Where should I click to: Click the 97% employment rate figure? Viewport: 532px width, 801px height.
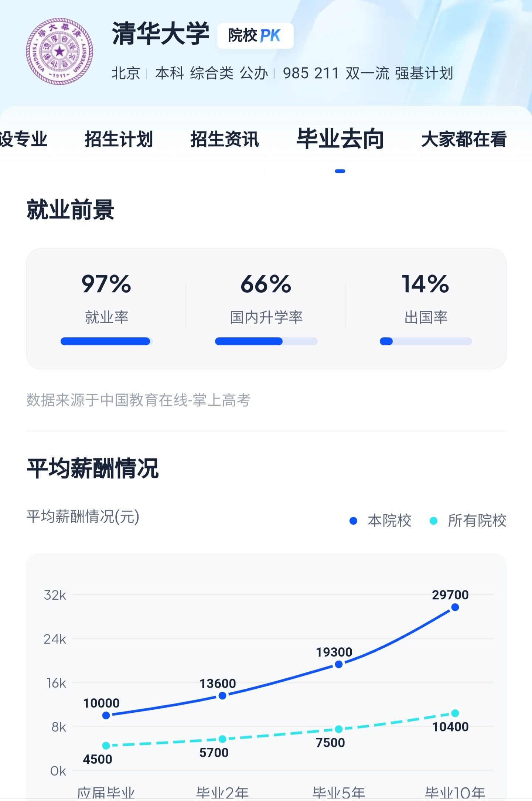[106, 284]
